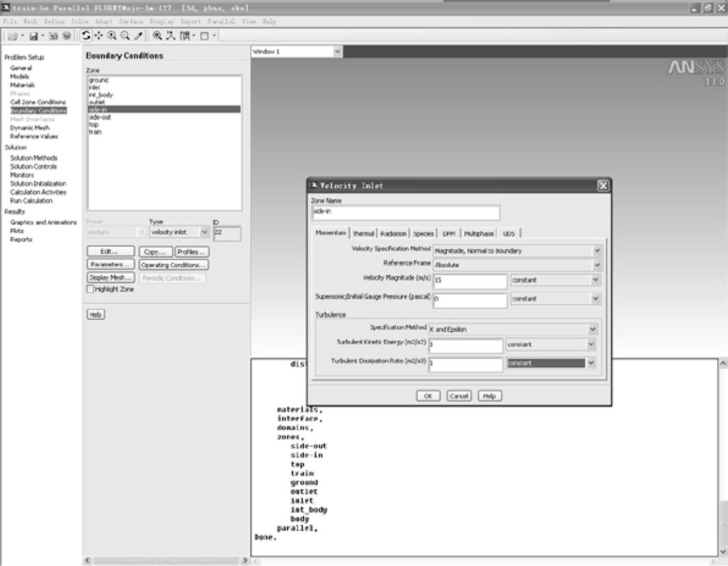Switch to the Multiphase tab
The width and height of the screenshot is (728, 566).
[x=479, y=233]
